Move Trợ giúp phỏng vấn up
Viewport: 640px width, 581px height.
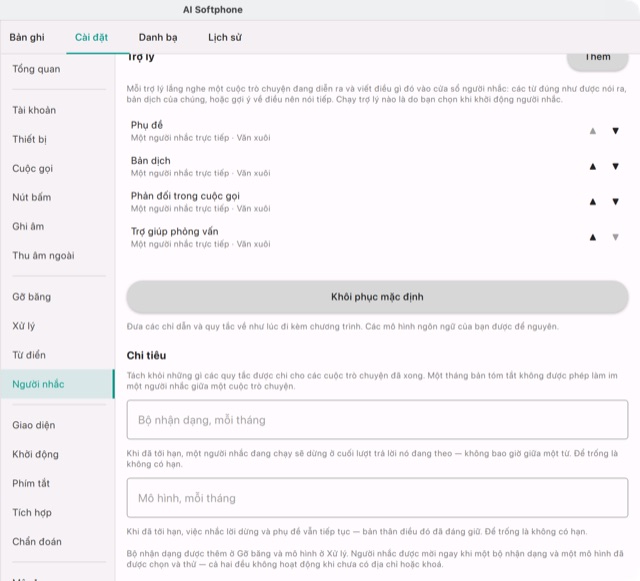pyautogui.click(x=593, y=237)
